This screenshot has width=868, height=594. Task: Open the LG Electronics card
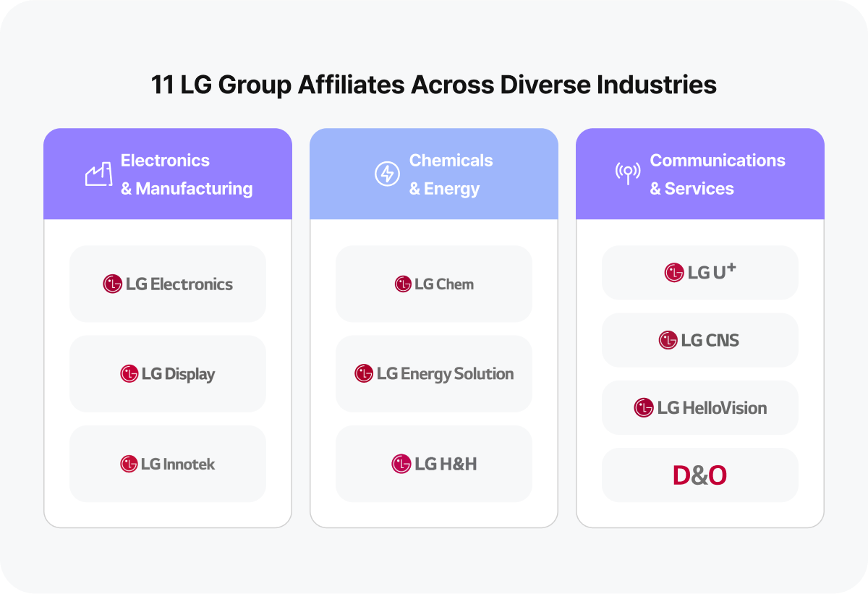tap(167, 284)
